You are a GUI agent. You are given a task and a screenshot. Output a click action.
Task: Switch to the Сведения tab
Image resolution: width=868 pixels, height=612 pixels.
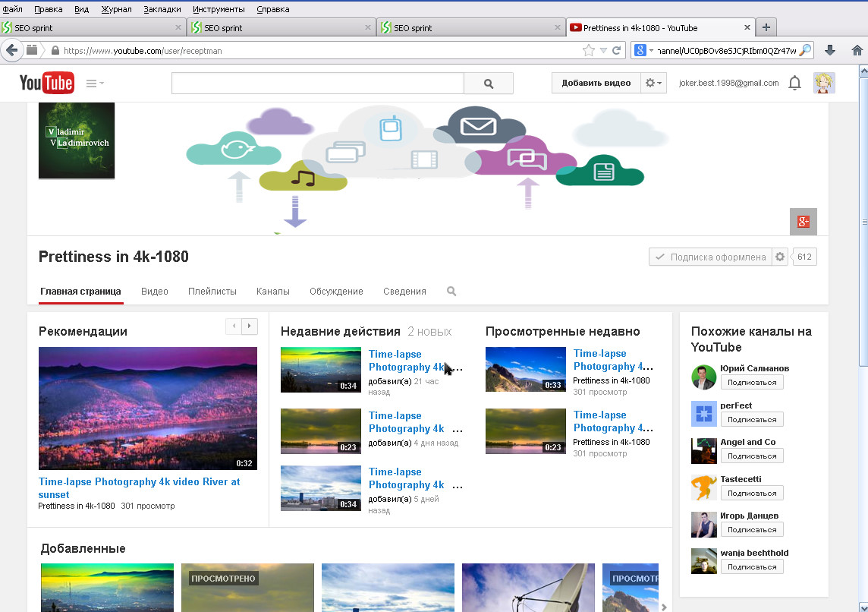coord(404,292)
